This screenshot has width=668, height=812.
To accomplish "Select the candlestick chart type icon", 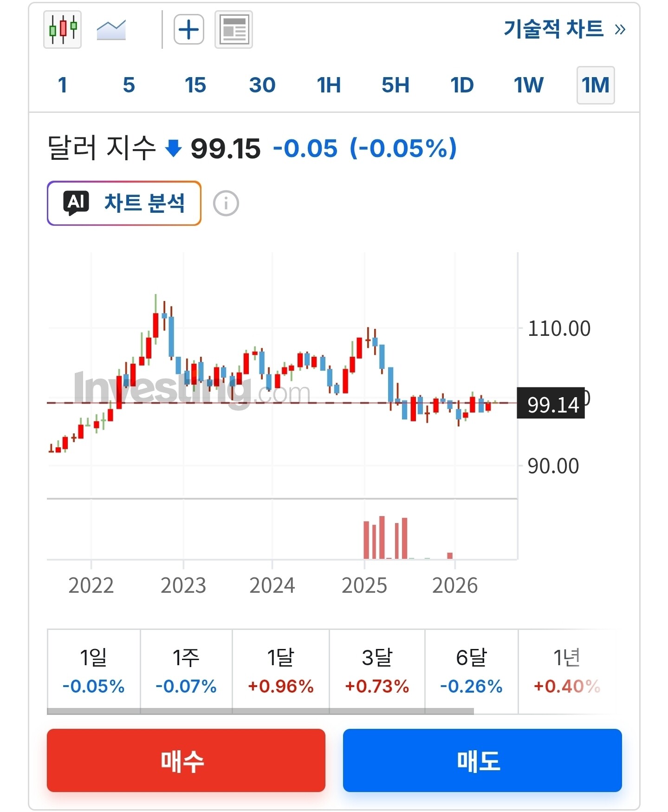I will (x=62, y=30).
